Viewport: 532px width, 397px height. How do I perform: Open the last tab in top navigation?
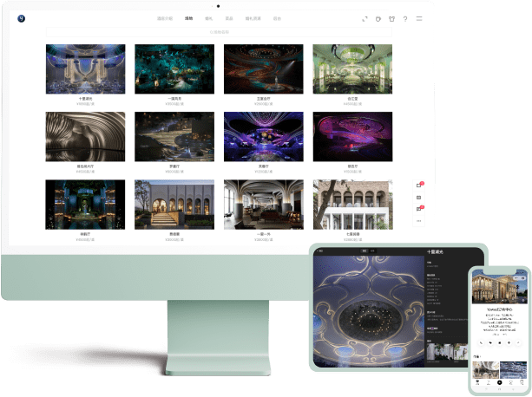[277, 18]
